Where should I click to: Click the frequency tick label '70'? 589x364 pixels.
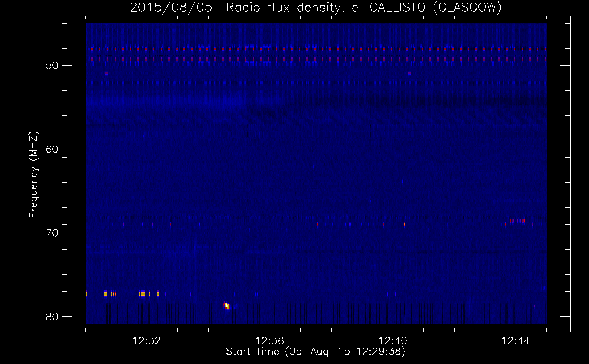pyautogui.click(x=52, y=233)
